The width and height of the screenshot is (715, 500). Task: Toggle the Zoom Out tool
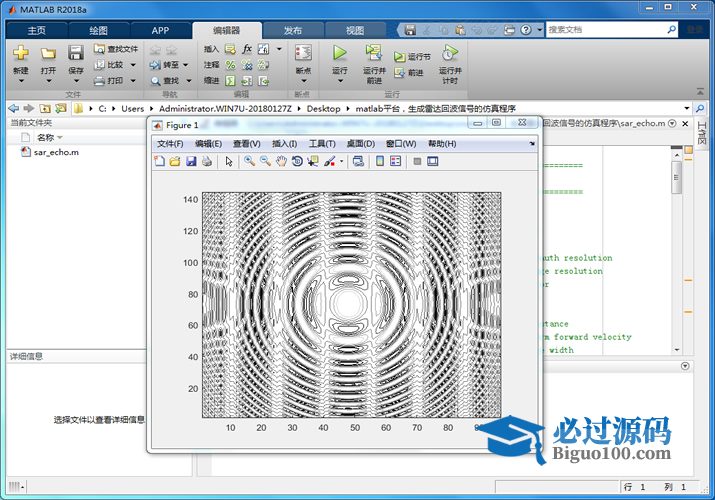[x=265, y=161]
